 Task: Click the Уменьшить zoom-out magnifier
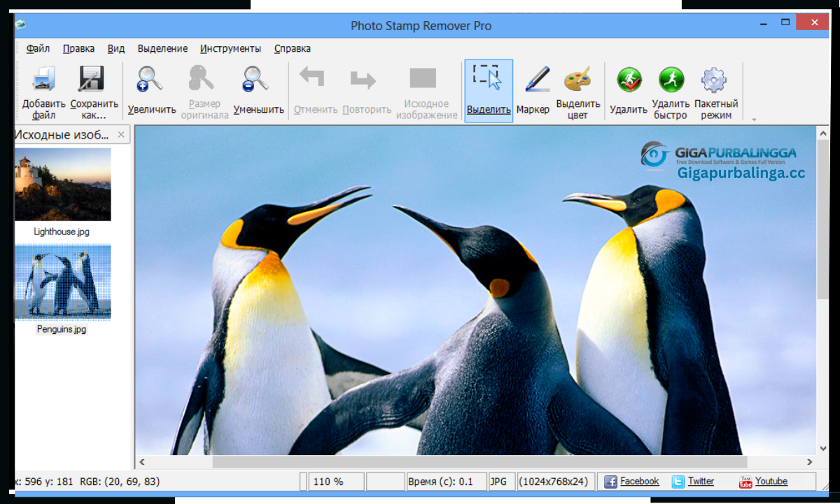click(x=256, y=79)
